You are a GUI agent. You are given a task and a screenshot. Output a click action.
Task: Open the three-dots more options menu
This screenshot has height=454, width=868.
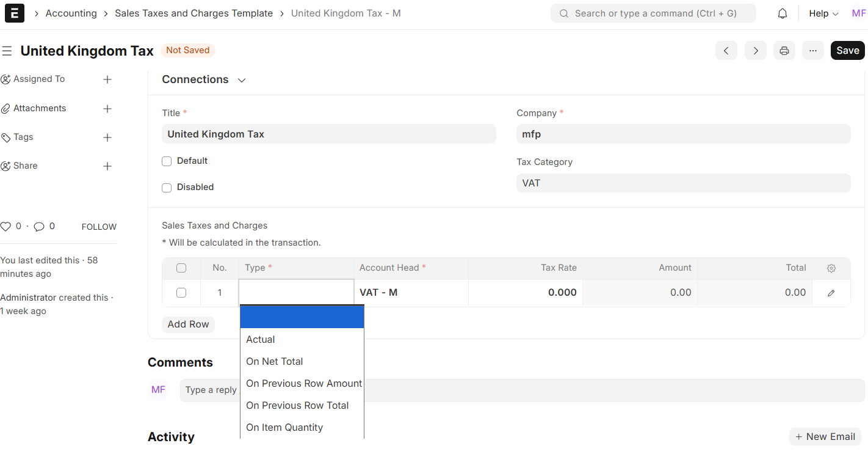[812, 51]
